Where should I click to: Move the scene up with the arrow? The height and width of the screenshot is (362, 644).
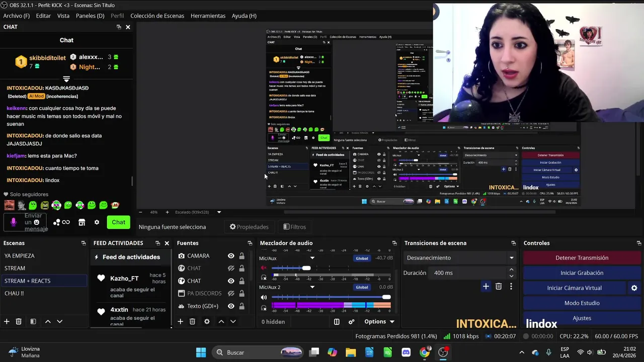(x=48, y=321)
